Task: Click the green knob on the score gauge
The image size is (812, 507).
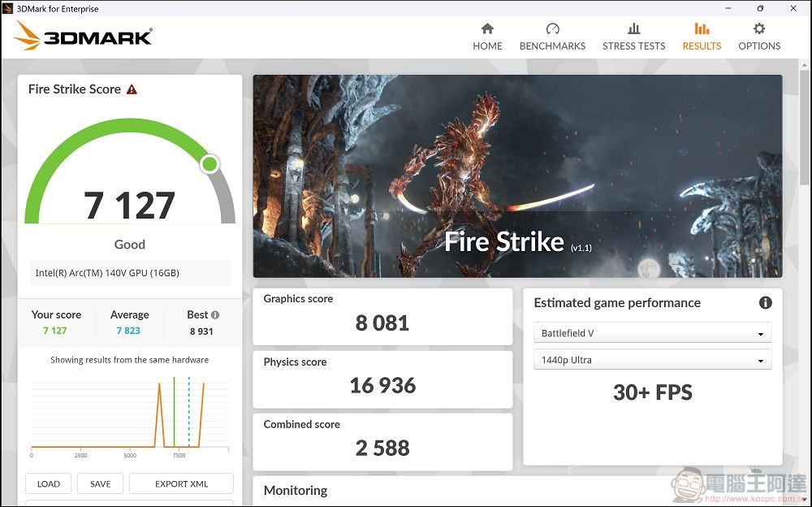Action: (209, 164)
